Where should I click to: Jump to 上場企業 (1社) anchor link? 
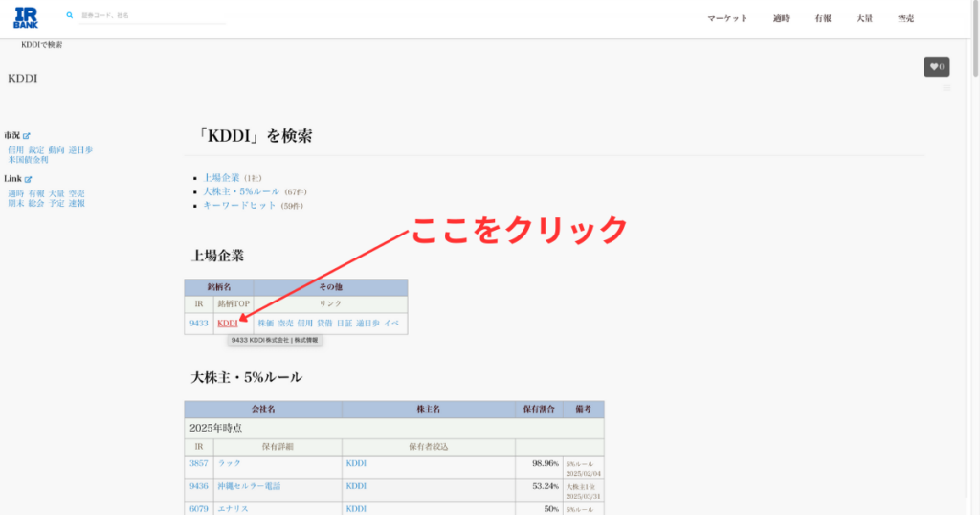pyautogui.click(x=221, y=178)
